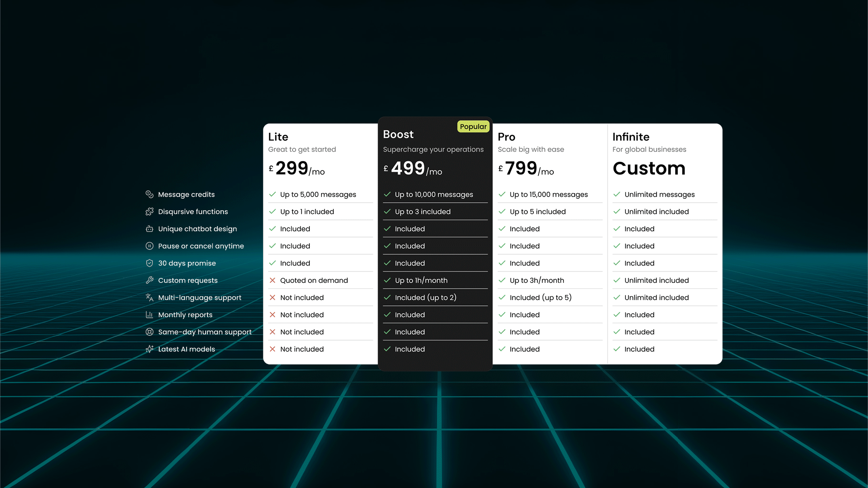Click the Multi-language support translate icon
The image size is (868, 488).
tap(149, 298)
